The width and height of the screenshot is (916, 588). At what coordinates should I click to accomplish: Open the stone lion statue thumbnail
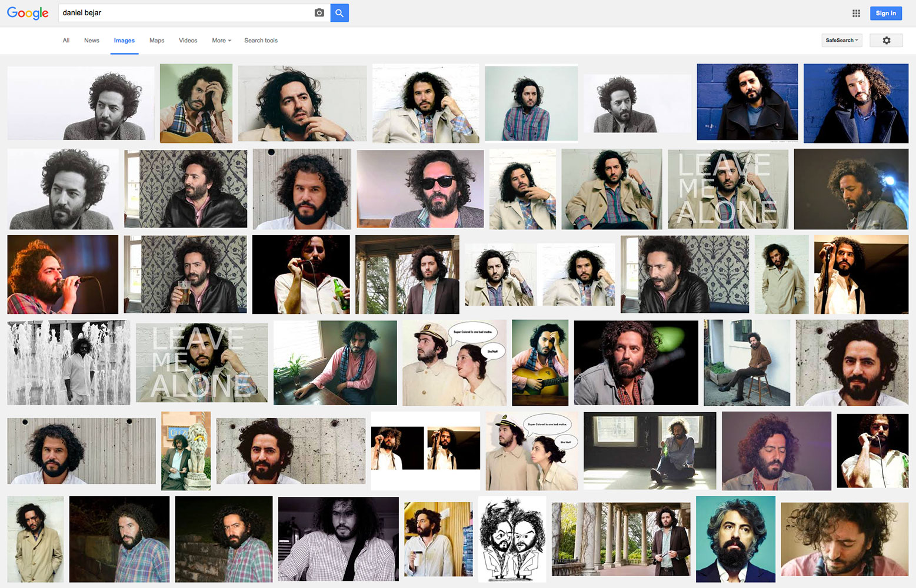pos(186,451)
